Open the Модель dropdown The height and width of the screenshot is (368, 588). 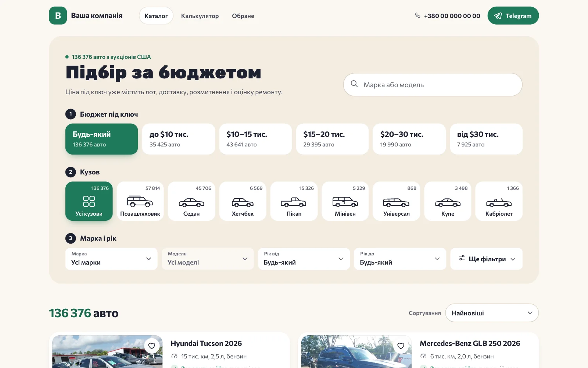pos(208,259)
